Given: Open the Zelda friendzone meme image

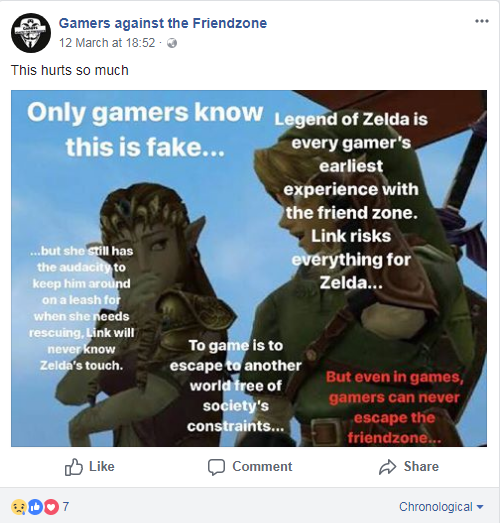Looking at the screenshot, I should tap(249, 269).
